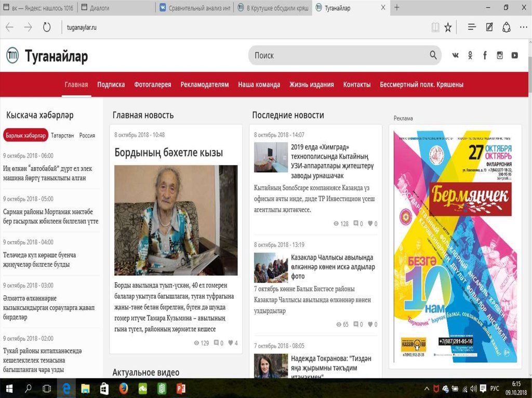This screenshot has width=532, height=398.
Task: Select the "Барлык хәбәрләр" filter
Action: pyautogui.click(x=25, y=135)
